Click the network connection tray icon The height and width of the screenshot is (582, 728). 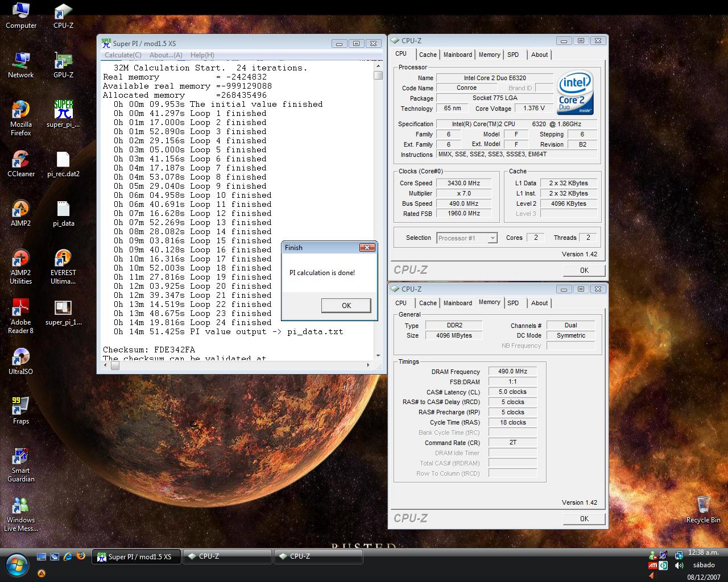click(x=679, y=555)
